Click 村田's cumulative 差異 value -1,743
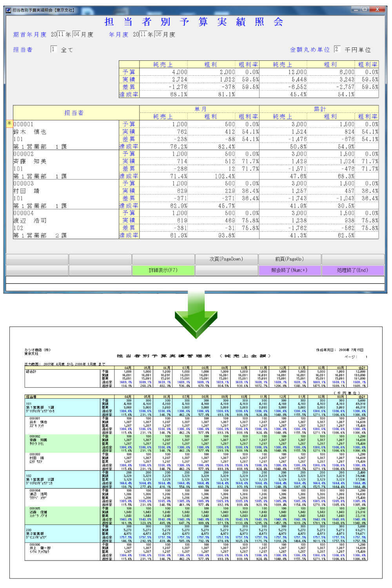 (x=298, y=198)
